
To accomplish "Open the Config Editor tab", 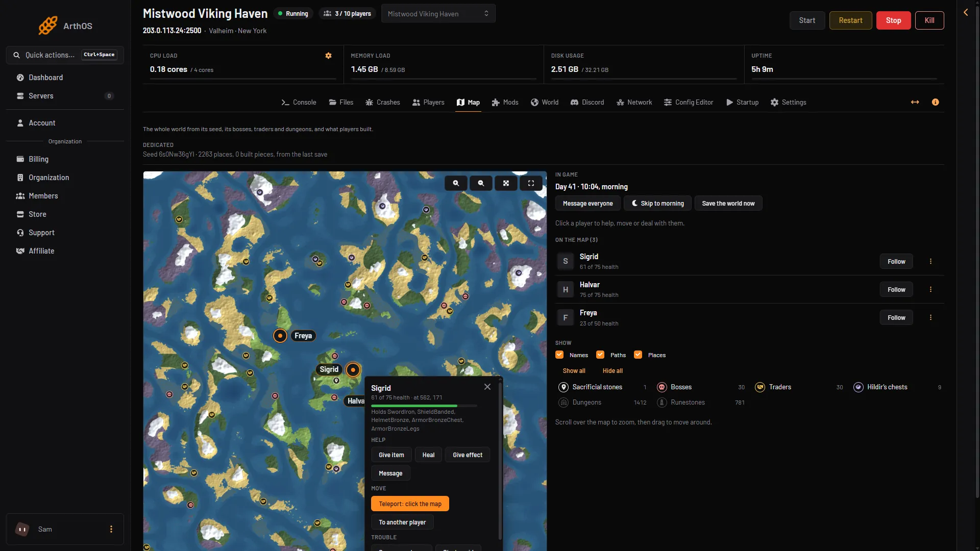I will pyautogui.click(x=689, y=102).
